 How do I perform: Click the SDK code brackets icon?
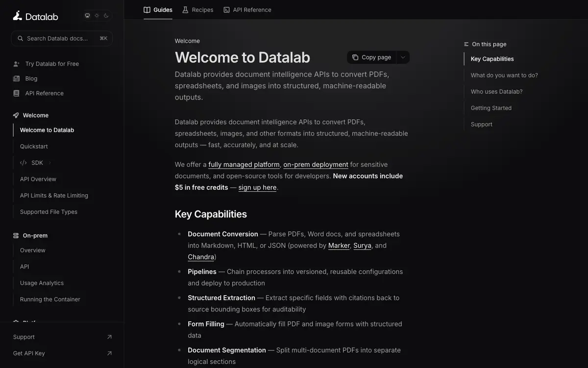[24, 163]
